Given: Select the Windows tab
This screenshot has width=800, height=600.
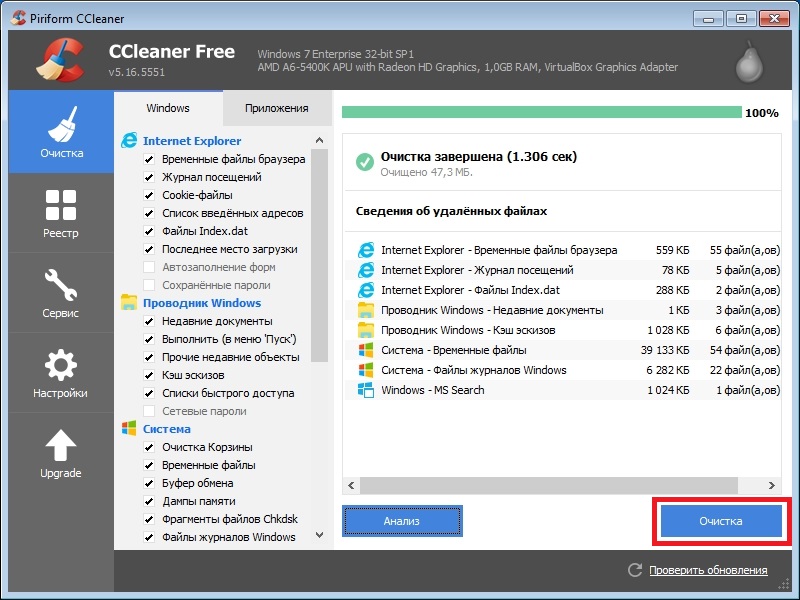Looking at the screenshot, I should click(167, 108).
